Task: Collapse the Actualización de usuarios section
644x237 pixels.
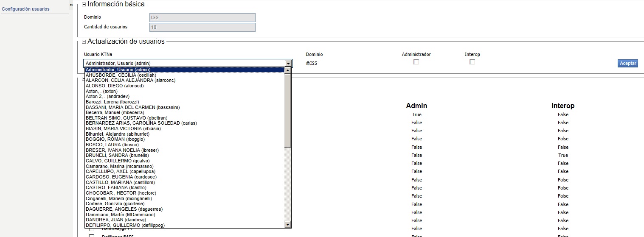Action: 84,42
